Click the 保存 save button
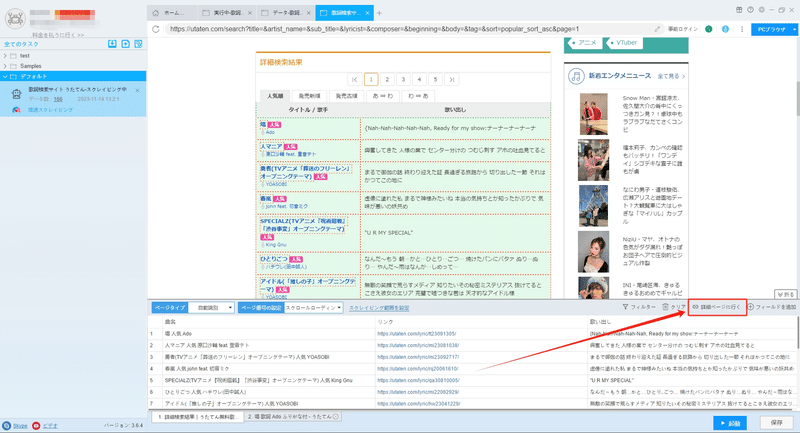 pos(777,423)
